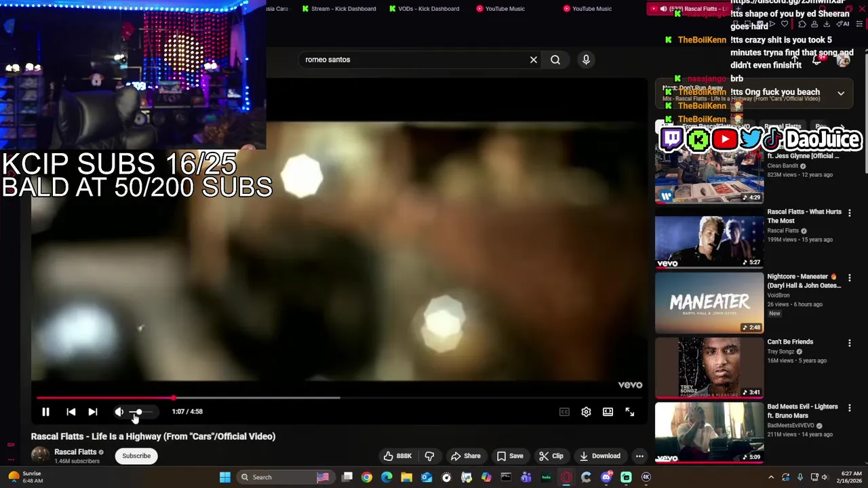Screen dimensions: 868x488
Task: Open the Bad Meets Evil Lighters thumbnail
Action: pos(709,433)
